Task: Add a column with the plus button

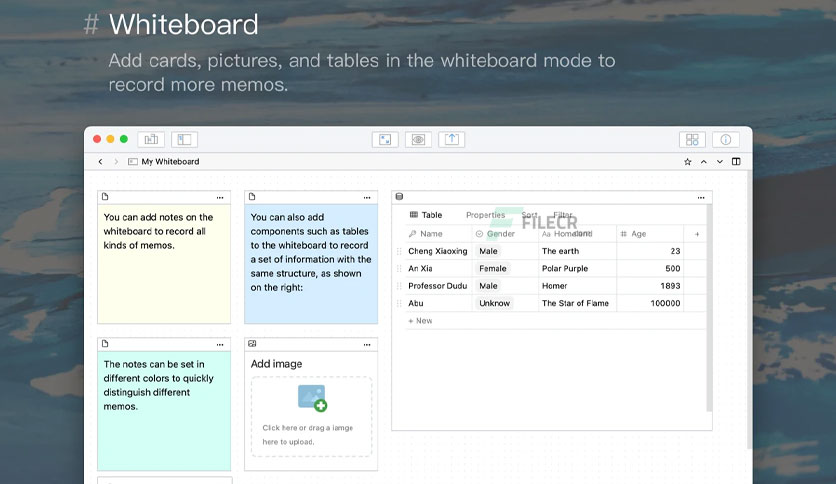Action: (697, 234)
